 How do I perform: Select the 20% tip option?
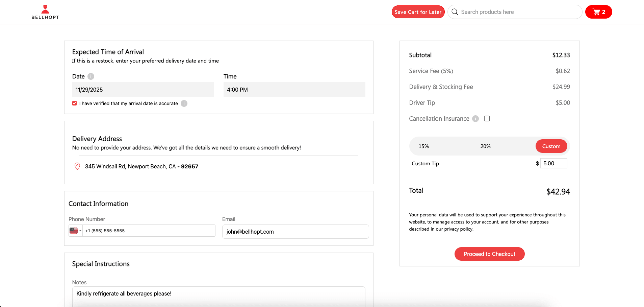(485, 146)
